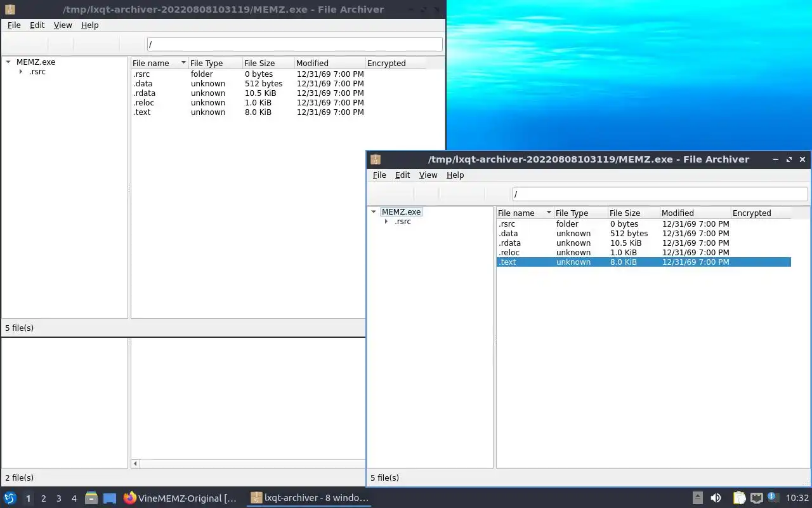Switch to virtual desktop 1
812x508 pixels.
click(28, 498)
